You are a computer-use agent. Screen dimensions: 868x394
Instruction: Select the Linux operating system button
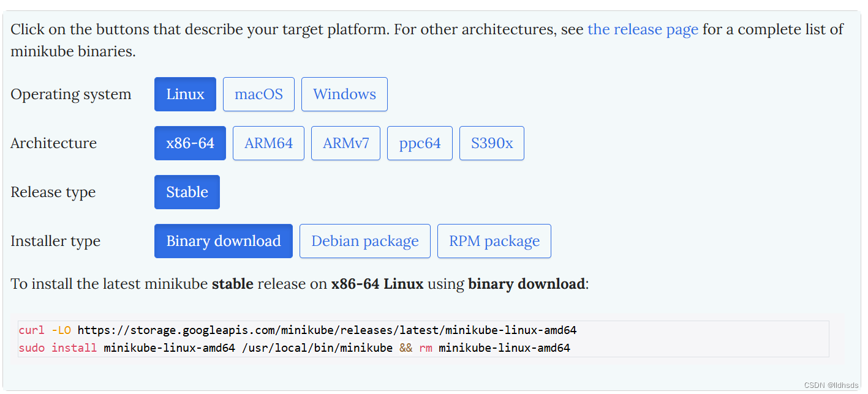pos(185,94)
